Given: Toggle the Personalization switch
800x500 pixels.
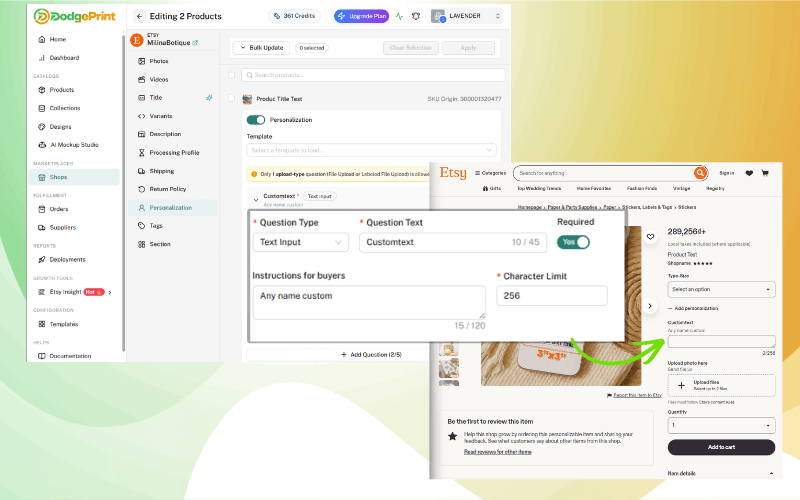Looking at the screenshot, I should click(256, 120).
